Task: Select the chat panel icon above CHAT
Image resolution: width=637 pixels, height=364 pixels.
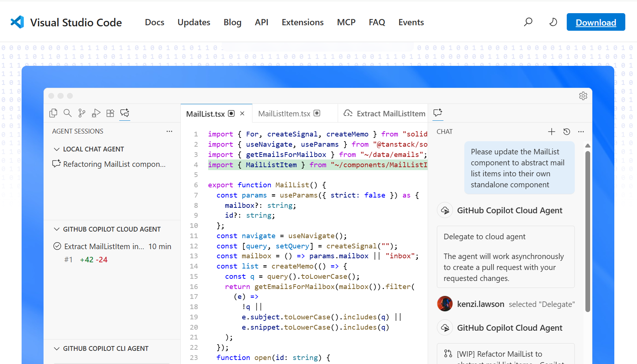Action: click(438, 113)
